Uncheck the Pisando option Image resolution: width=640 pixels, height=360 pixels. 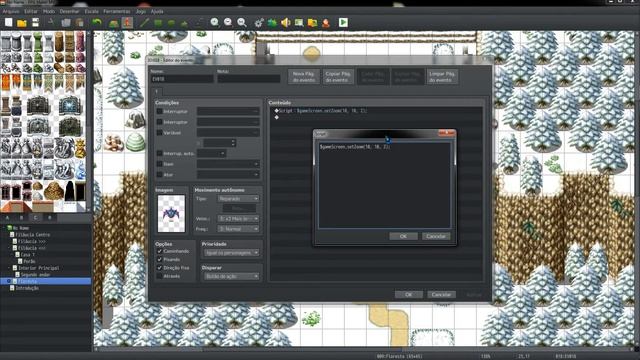160,259
